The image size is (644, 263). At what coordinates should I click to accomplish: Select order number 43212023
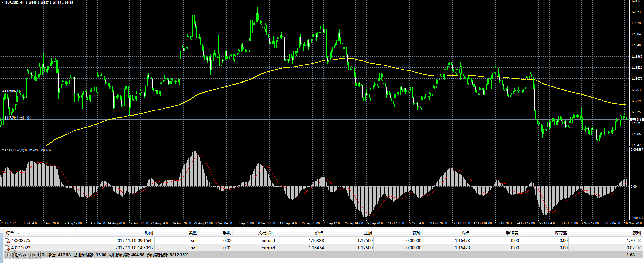click(21, 248)
